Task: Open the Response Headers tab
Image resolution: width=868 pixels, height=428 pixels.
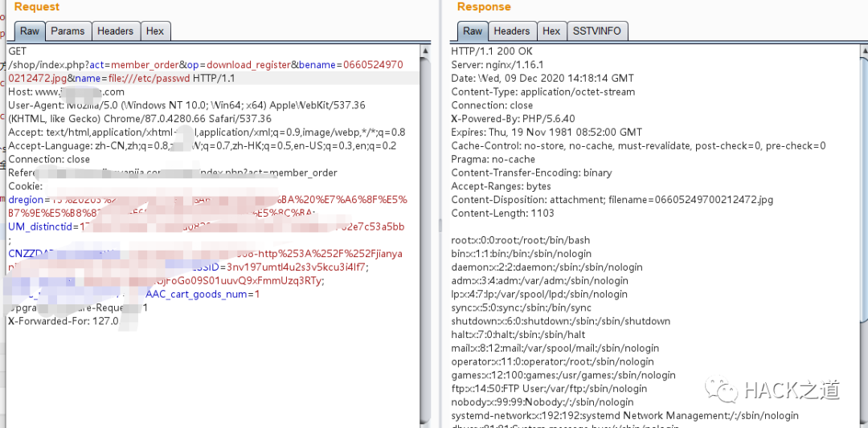Action: point(511,31)
